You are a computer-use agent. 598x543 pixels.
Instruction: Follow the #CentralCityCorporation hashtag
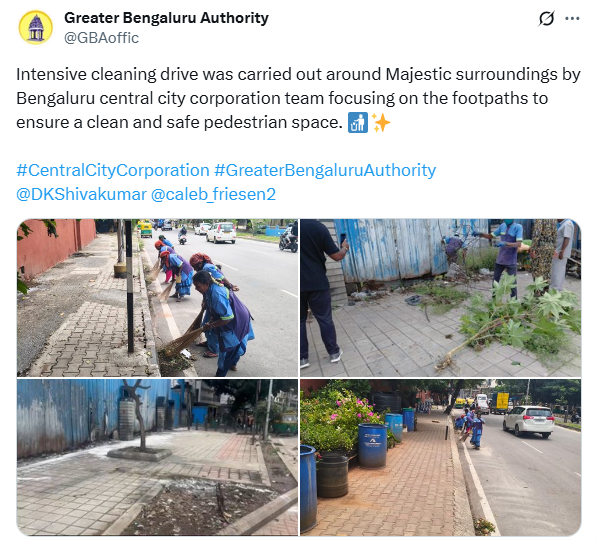click(x=113, y=170)
